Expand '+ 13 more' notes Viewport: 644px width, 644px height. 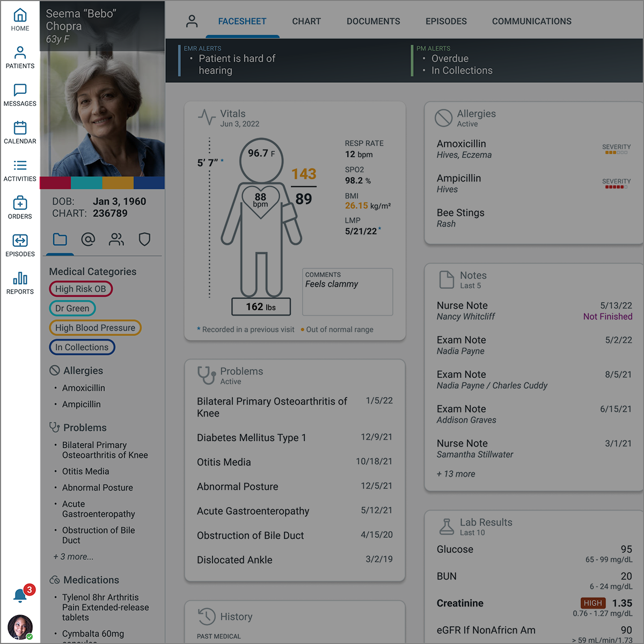tap(456, 474)
